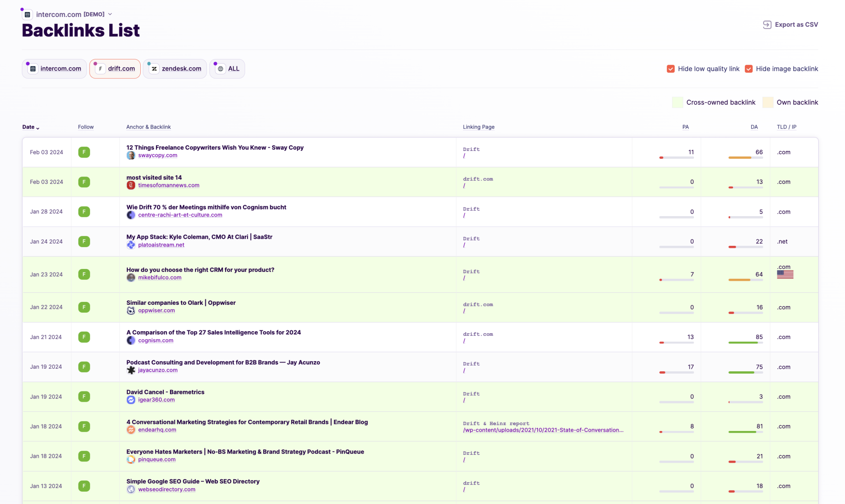Click the Export as CSV icon
This screenshot has width=845, height=504.
pos(767,24)
